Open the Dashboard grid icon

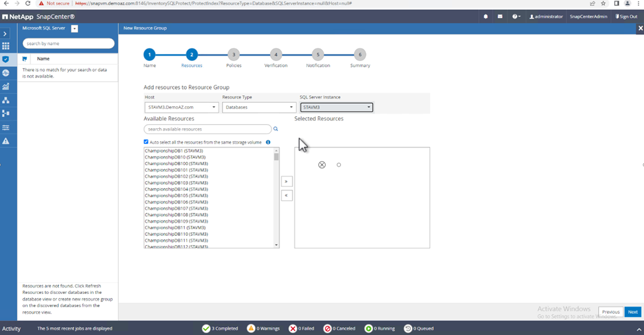[x=6, y=46]
